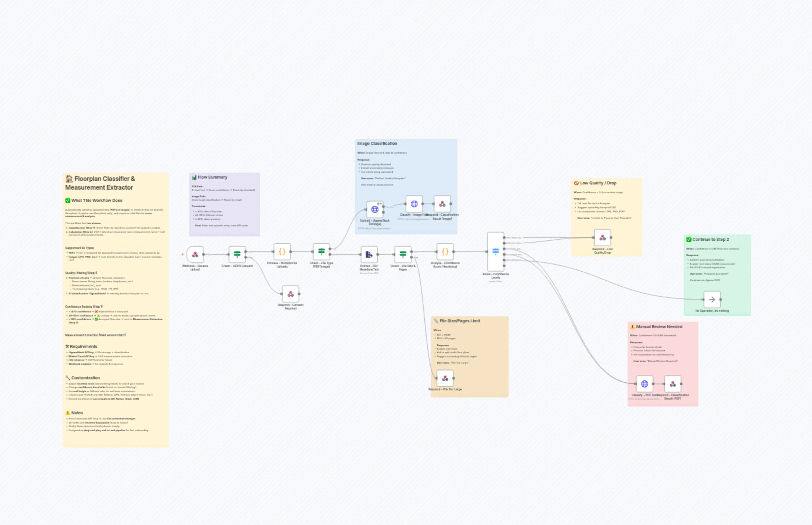Open the Extract – PDF Metadata/Text node
Image resolution: width=812 pixels, height=525 pixels.
370,254
